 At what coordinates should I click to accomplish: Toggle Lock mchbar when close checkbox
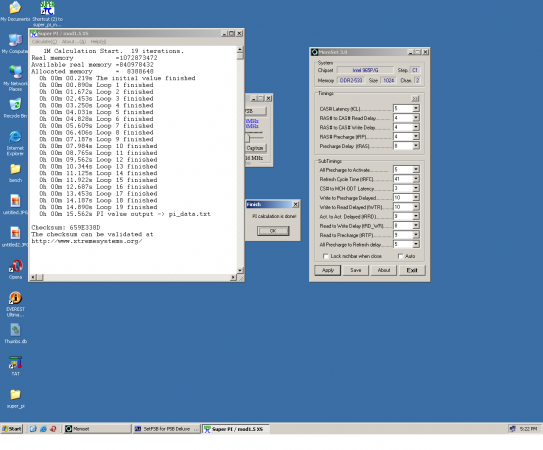(326, 256)
